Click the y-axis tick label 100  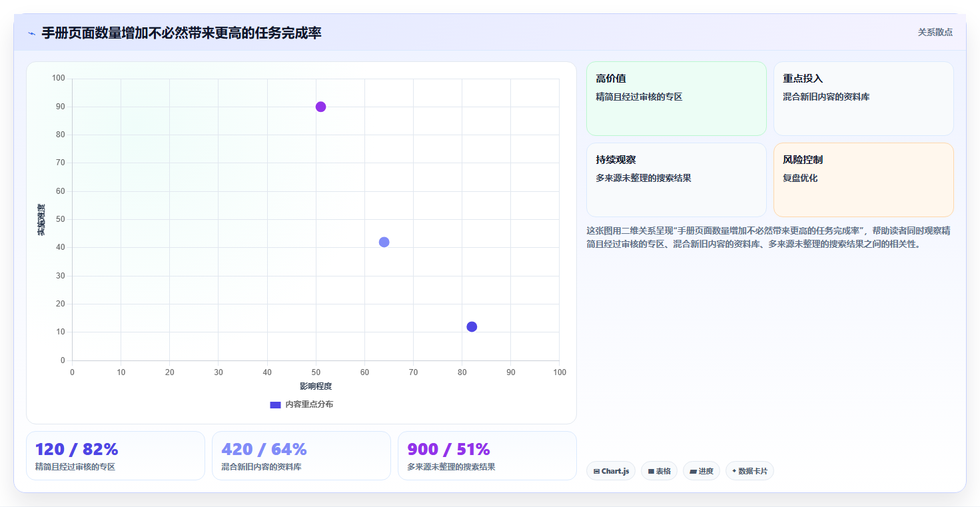[x=59, y=79]
